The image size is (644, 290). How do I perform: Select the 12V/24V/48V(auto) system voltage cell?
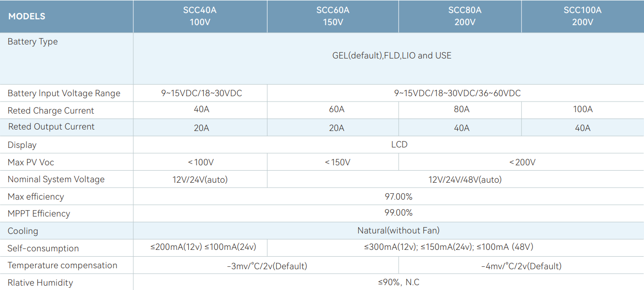[x=455, y=179]
